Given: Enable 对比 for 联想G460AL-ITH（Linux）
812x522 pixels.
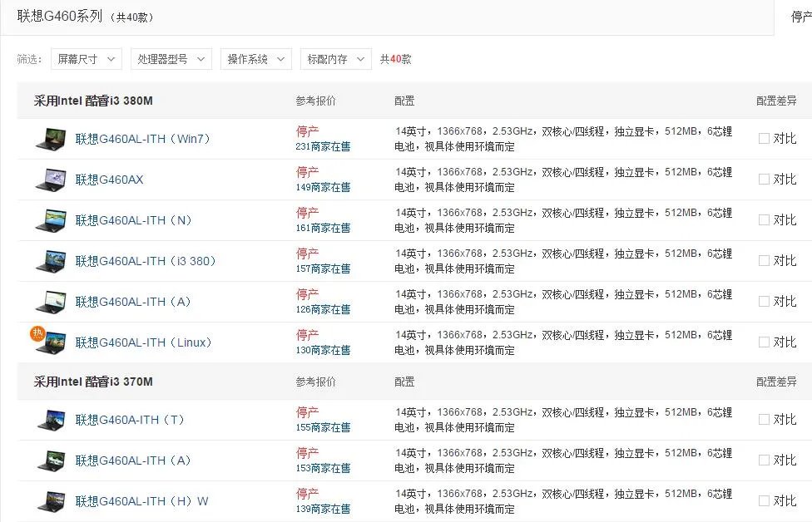Looking at the screenshot, I should pyautogui.click(x=763, y=342).
